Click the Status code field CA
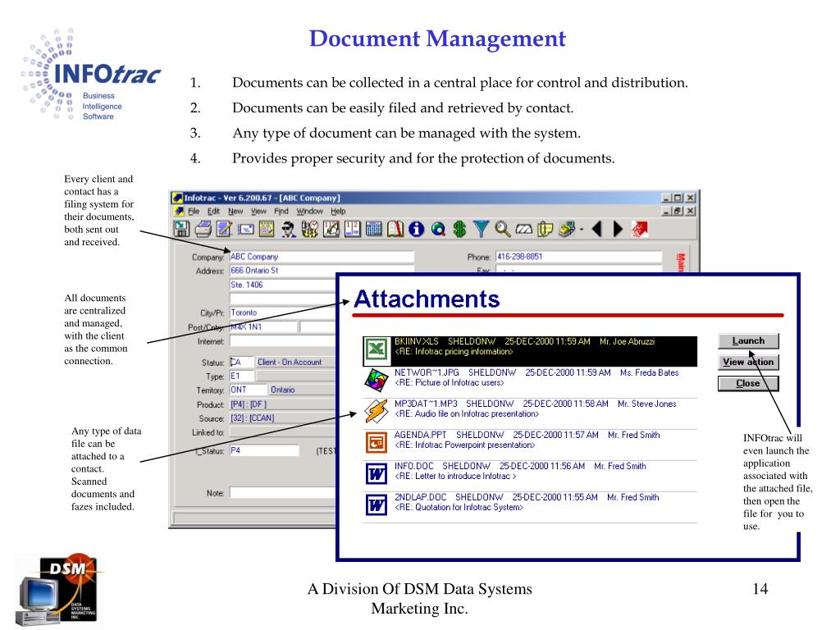The width and height of the screenshot is (840, 630). tap(242, 362)
